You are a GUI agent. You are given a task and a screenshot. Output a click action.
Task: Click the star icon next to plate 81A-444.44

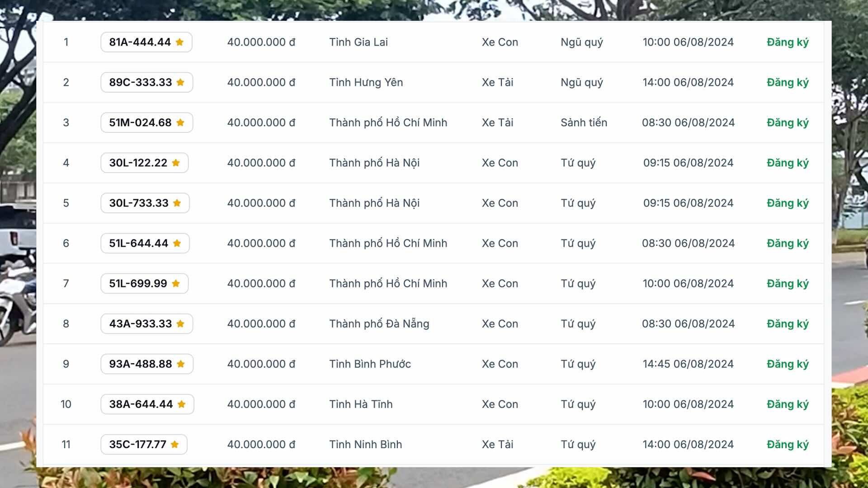point(180,42)
